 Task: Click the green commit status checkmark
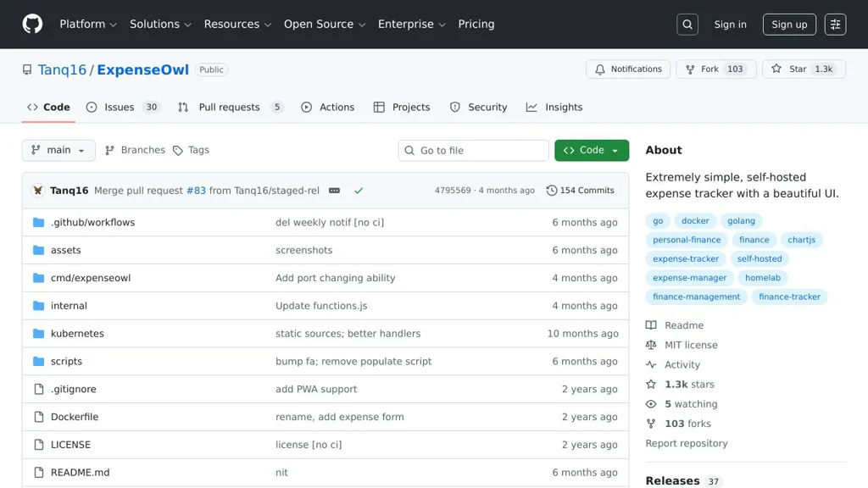click(359, 191)
